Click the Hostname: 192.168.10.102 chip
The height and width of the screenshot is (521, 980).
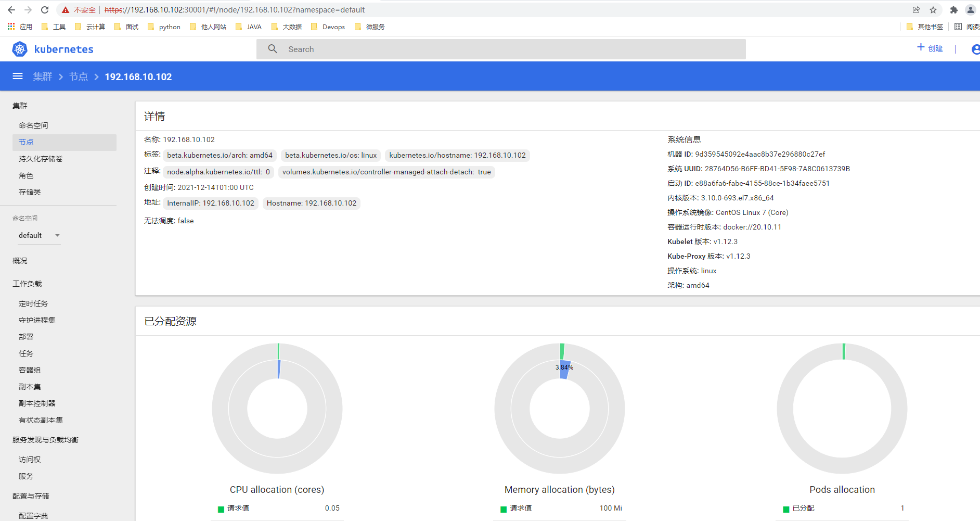coord(312,203)
